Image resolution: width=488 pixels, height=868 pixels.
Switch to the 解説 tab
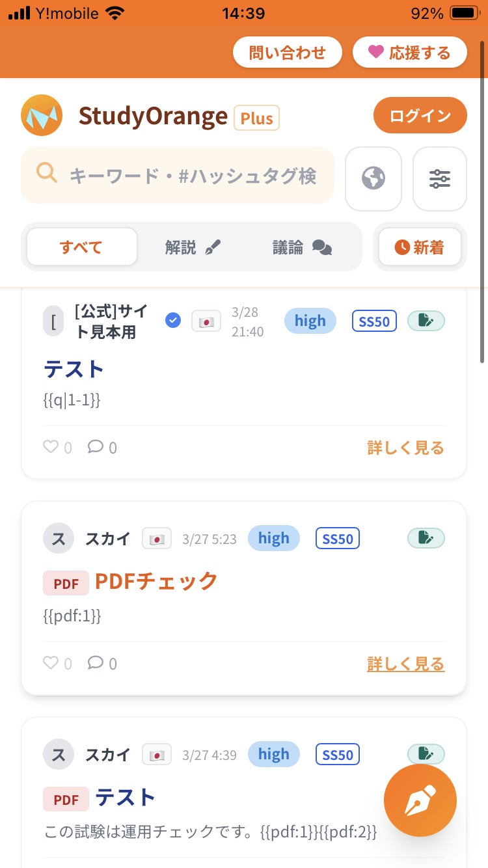tap(193, 247)
